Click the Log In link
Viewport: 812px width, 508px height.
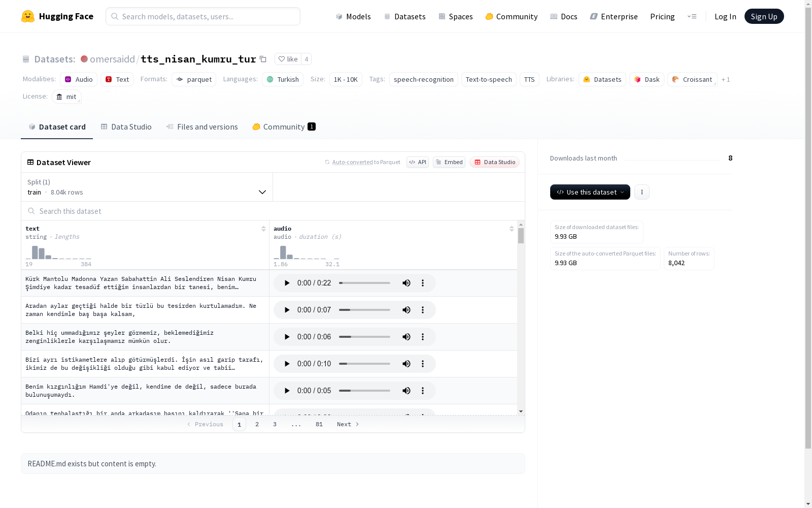(725, 16)
